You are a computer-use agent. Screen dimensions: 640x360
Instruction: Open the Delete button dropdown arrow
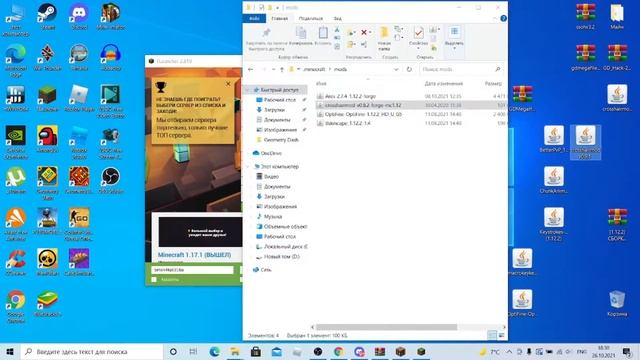coord(370,32)
